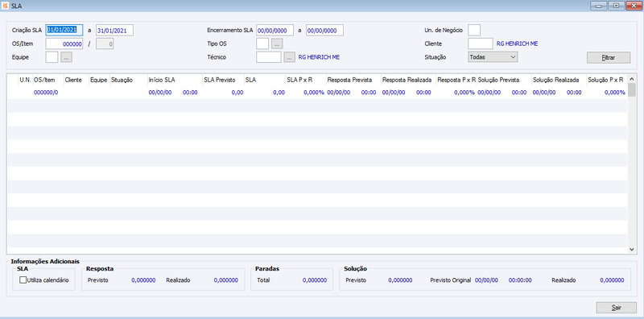644x319 pixels.
Task: Click the Sair button
Action: click(x=616, y=308)
